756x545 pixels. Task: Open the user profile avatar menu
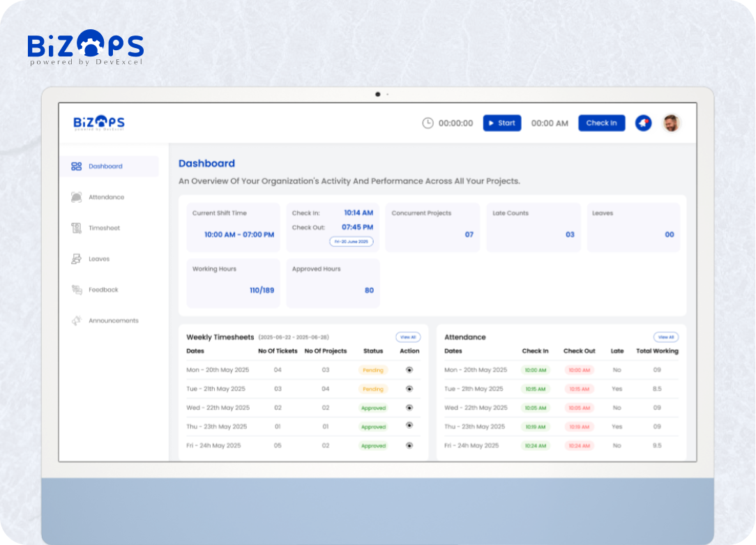coord(672,123)
